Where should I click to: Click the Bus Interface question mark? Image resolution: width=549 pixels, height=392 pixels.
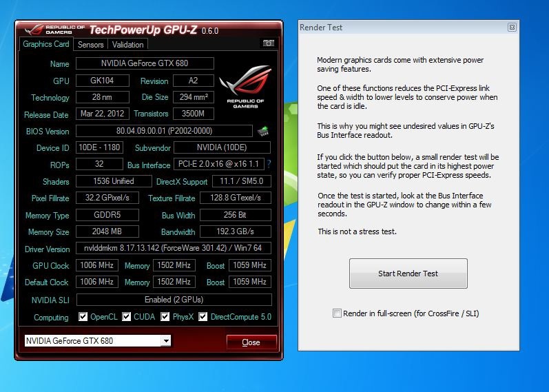269,164
